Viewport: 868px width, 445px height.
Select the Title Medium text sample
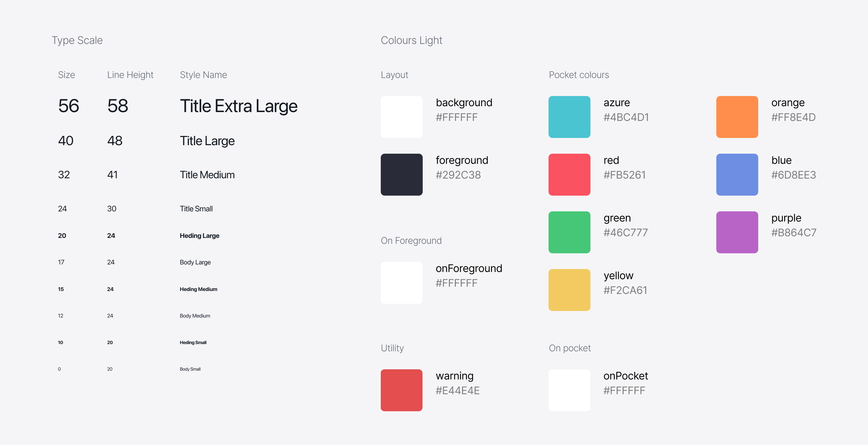click(x=207, y=175)
